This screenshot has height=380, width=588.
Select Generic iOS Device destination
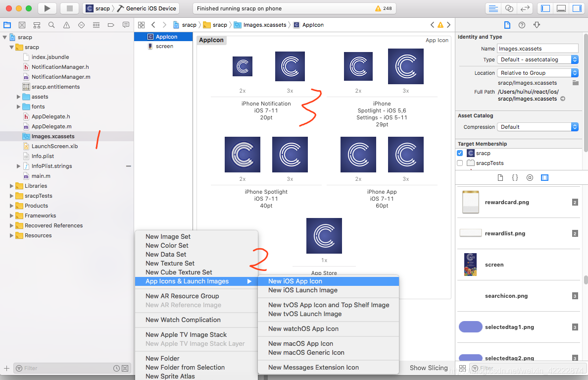coord(147,8)
